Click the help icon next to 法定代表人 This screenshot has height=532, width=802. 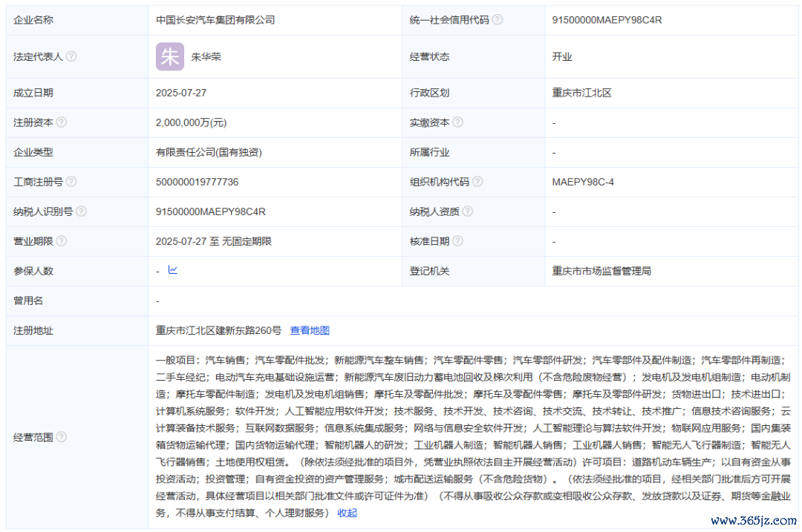click(x=71, y=56)
